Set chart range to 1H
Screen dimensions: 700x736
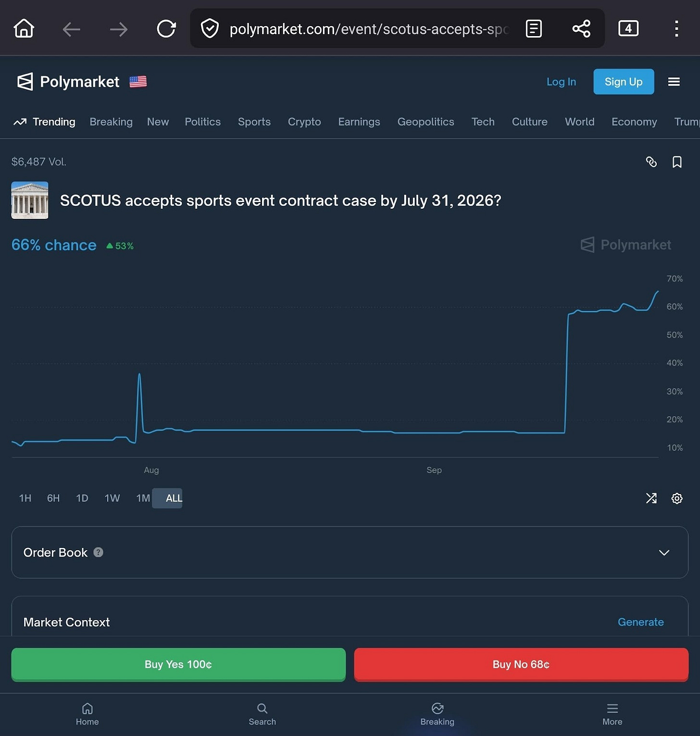click(25, 498)
